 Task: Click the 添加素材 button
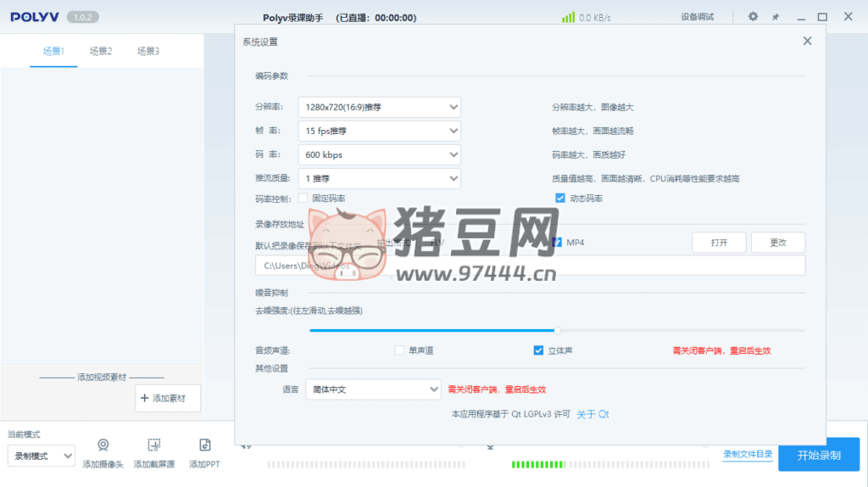pos(168,398)
